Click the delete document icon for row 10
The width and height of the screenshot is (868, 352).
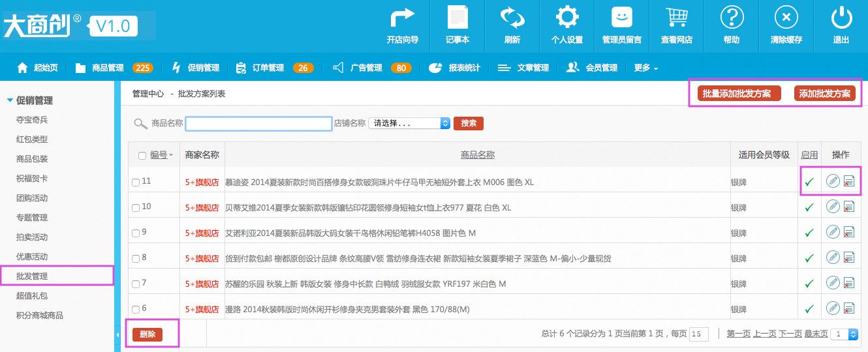[x=849, y=207]
